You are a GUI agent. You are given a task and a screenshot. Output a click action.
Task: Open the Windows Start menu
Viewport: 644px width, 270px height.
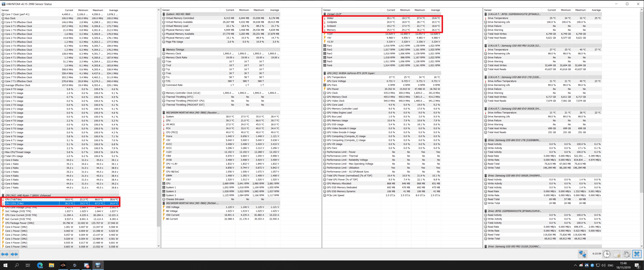click(x=5, y=265)
